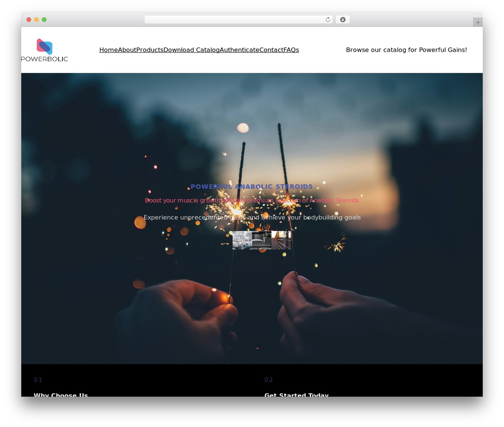Click the '01' section number
The image size is (504, 427).
[38, 380]
